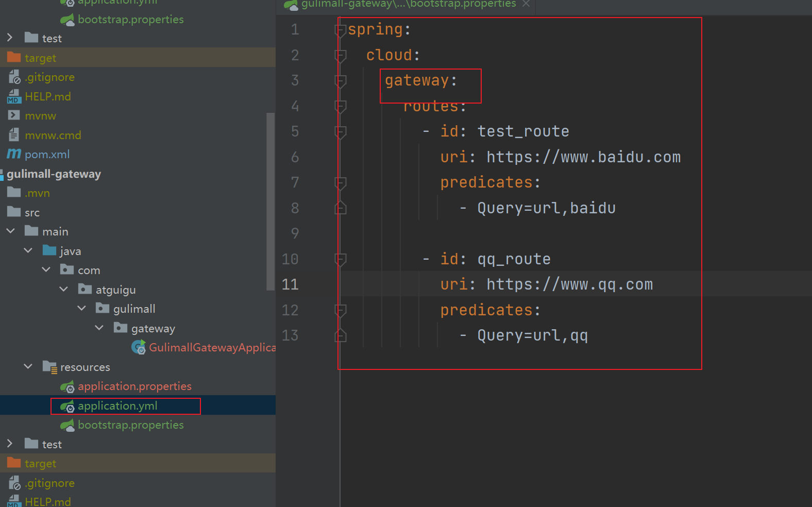The height and width of the screenshot is (507, 812).
Task: Click the Query=url,baidu predicate text
Action: coord(547,208)
